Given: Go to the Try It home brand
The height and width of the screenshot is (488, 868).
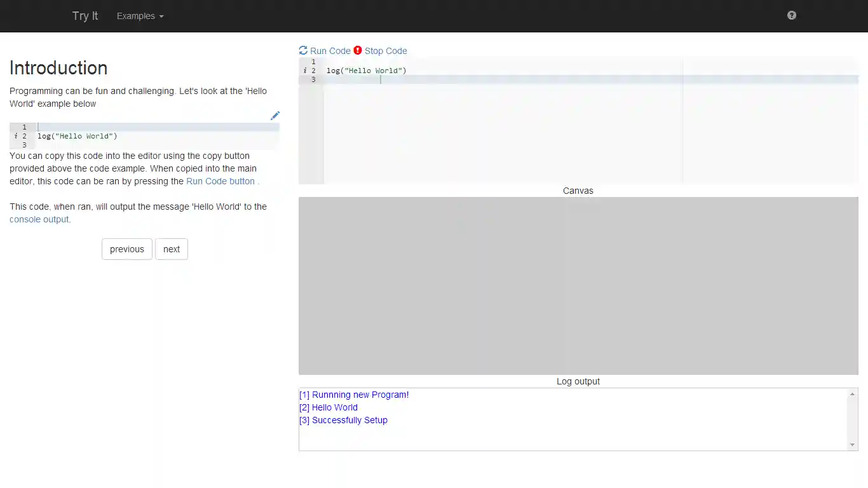Looking at the screenshot, I should pos(85,16).
